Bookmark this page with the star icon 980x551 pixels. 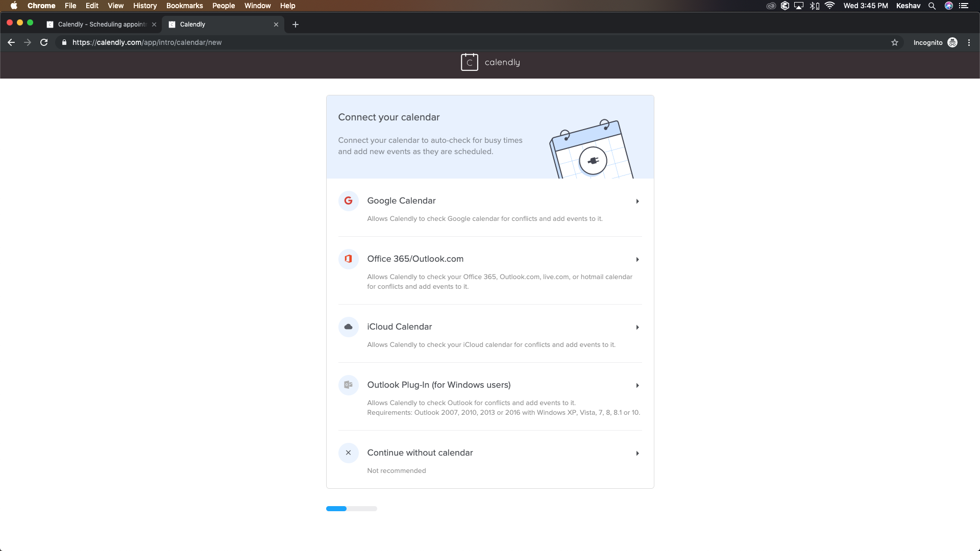pyautogui.click(x=894, y=42)
